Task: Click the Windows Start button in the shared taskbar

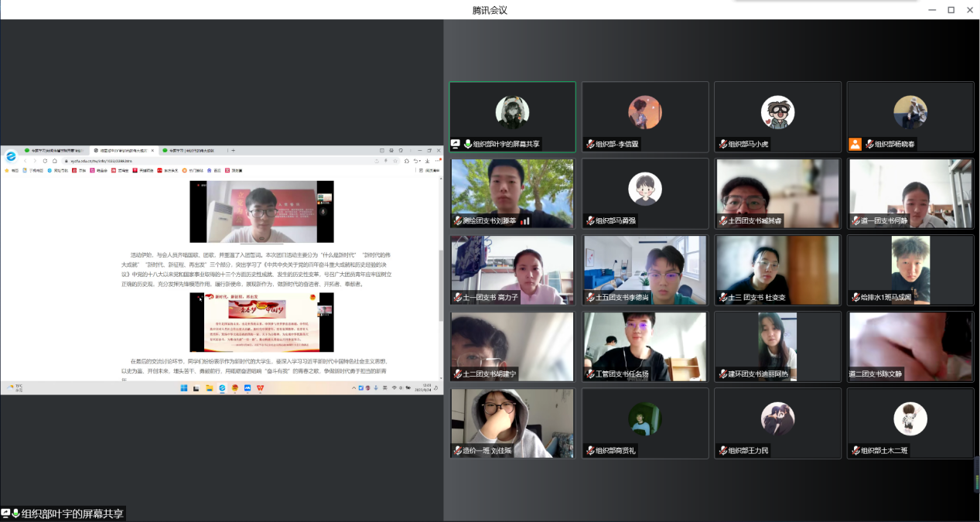Action: tap(183, 387)
